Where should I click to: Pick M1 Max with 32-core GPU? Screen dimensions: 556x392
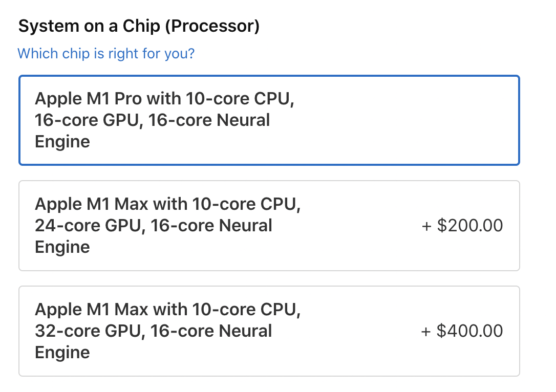click(x=269, y=331)
